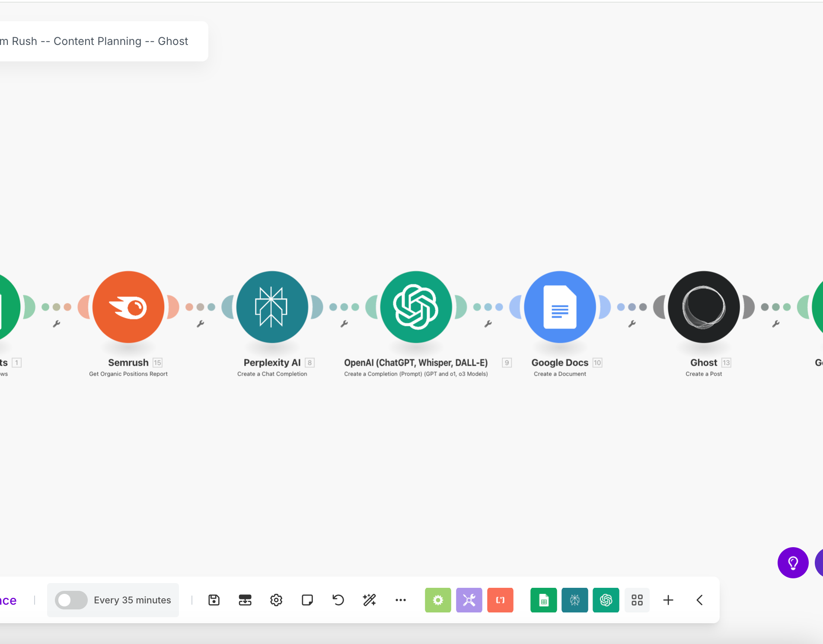Viewport: 823px width, 644px height.
Task: Click the auto-align magic wand icon
Action: 370,600
